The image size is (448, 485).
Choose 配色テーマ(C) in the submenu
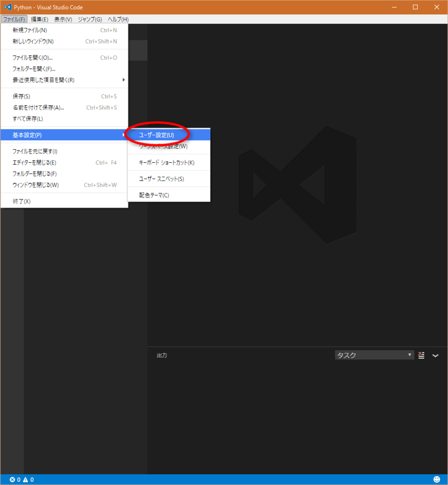pos(169,195)
